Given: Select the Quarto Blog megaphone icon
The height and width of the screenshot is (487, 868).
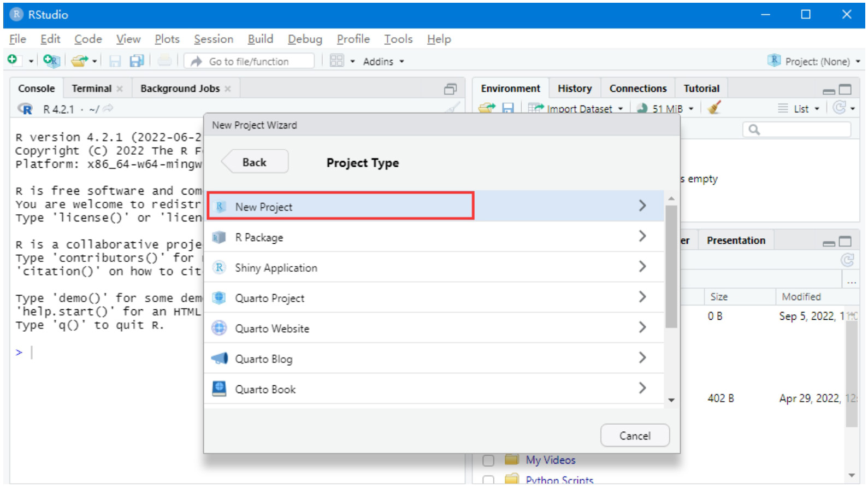Looking at the screenshot, I should click(220, 359).
